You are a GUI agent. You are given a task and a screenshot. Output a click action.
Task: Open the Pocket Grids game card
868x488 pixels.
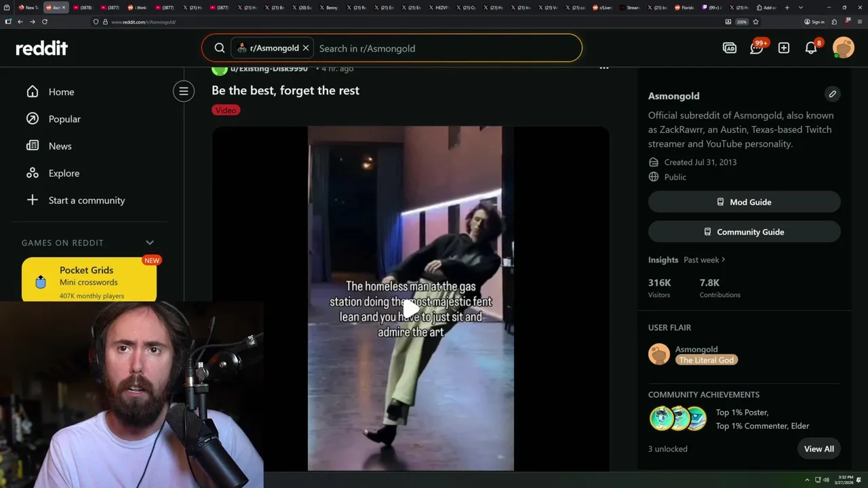point(89,280)
